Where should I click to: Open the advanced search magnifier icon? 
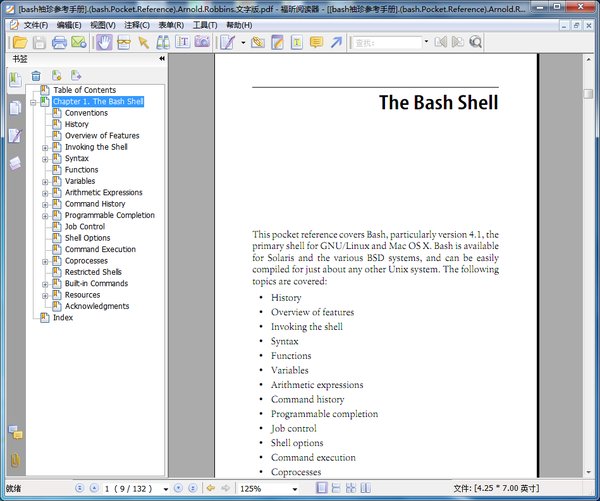tap(475, 42)
